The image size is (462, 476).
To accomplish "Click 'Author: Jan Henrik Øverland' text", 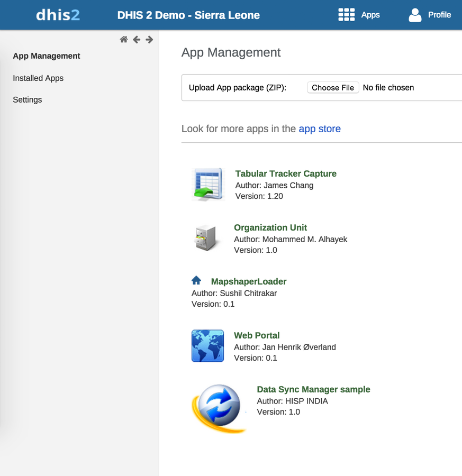I will [285, 347].
